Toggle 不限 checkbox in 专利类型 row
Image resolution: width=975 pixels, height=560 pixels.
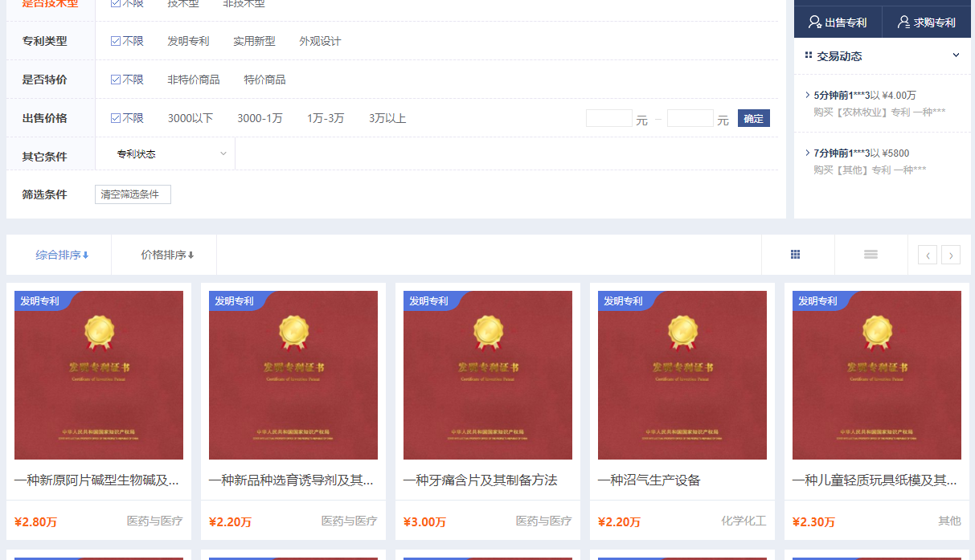click(x=116, y=41)
